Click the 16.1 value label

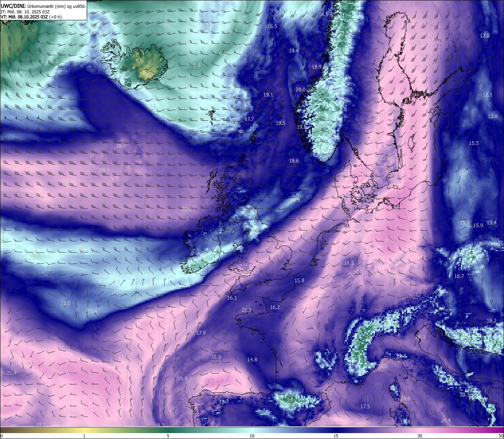click(x=232, y=298)
